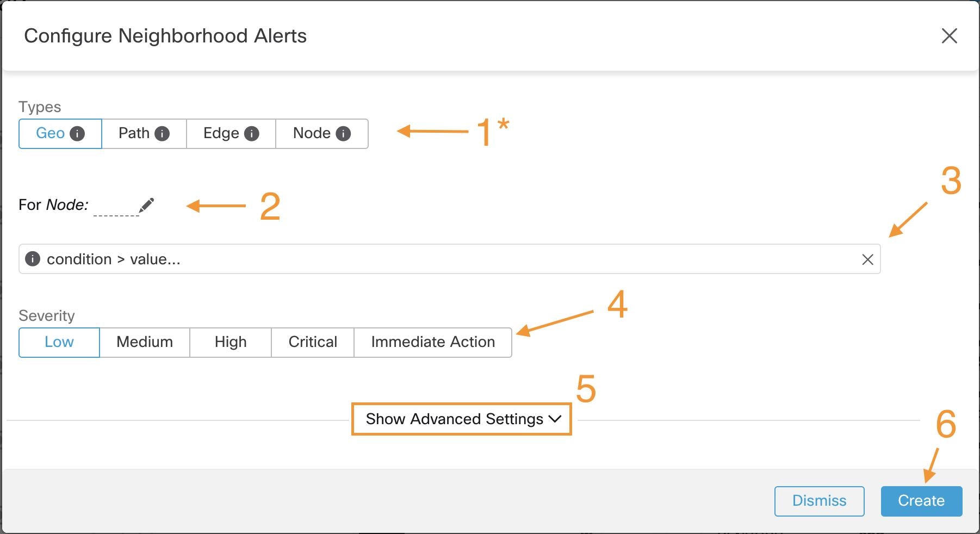
Task: Click the info icon next to Geo
Action: (x=78, y=134)
